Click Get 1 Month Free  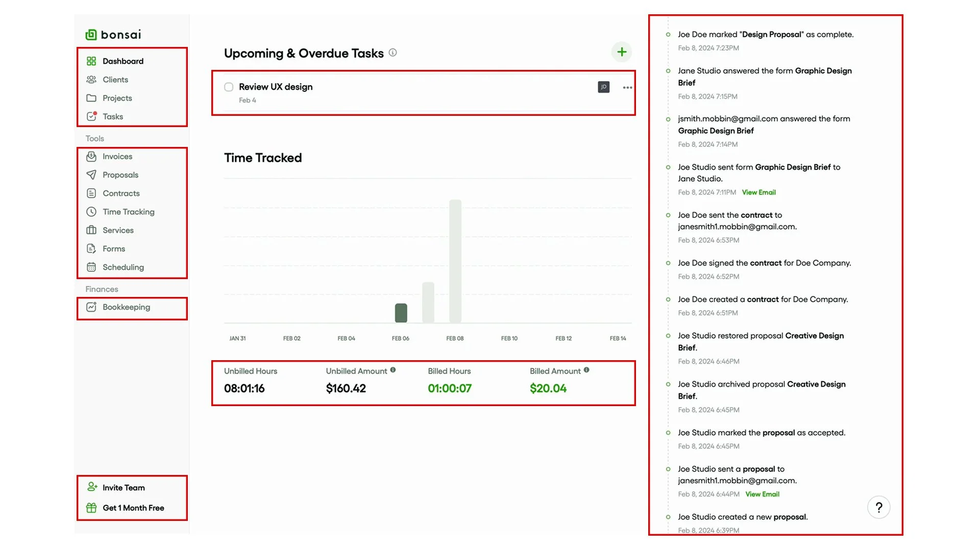point(133,508)
